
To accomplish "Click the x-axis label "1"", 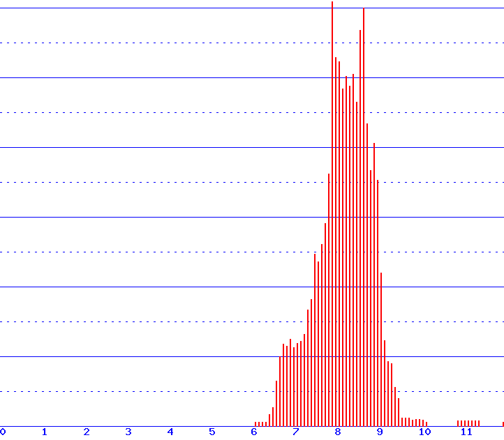I will [45, 432].
